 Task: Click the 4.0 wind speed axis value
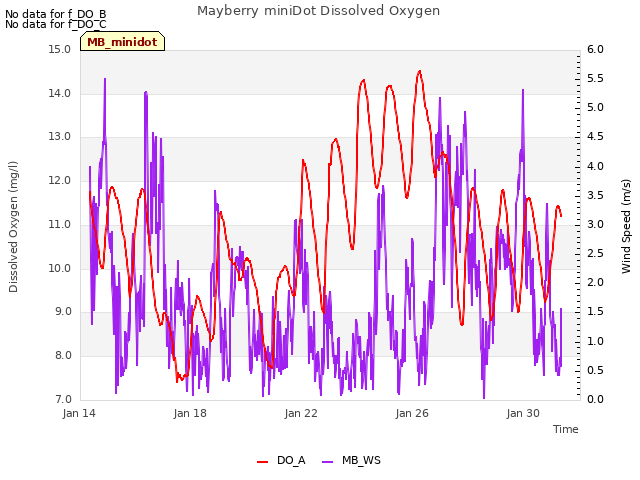tap(595, 166)
